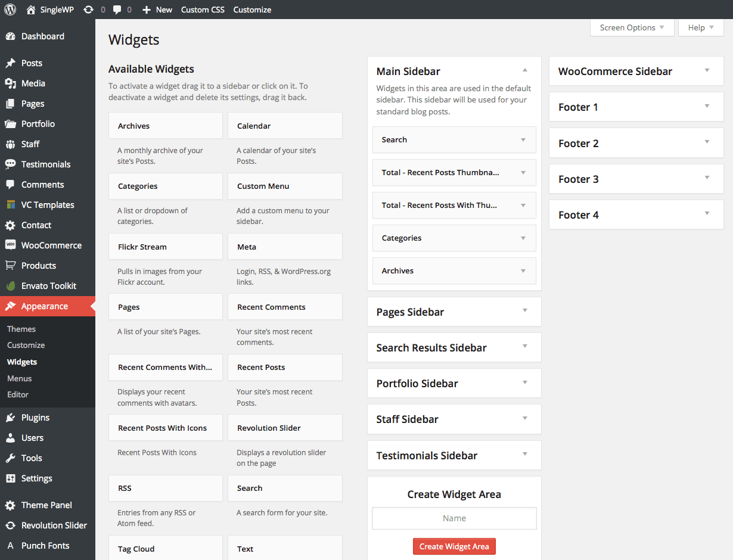
Task: Open the Themes submenu item
Action: click(x=21, y=329)
